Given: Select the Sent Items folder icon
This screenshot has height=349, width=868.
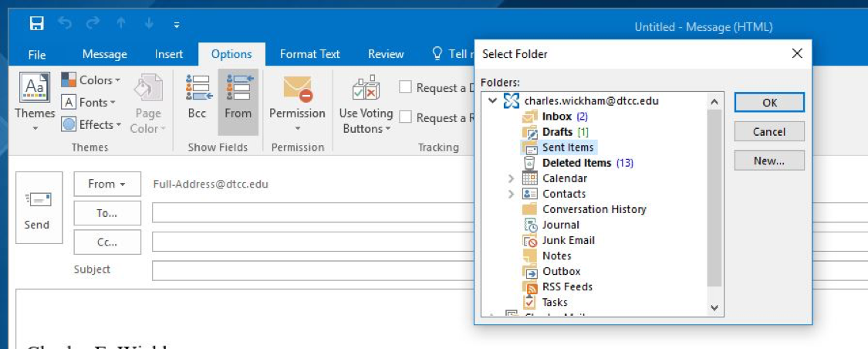Looking at the screenshot, I should [x=530, y=147].
